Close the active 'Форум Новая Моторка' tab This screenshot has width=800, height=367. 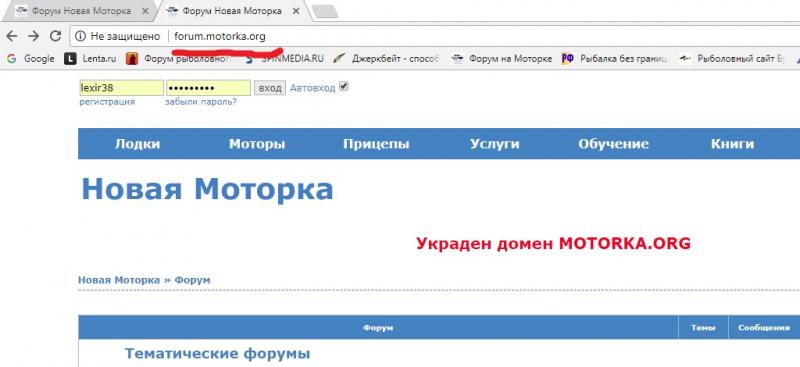(295, 11)
